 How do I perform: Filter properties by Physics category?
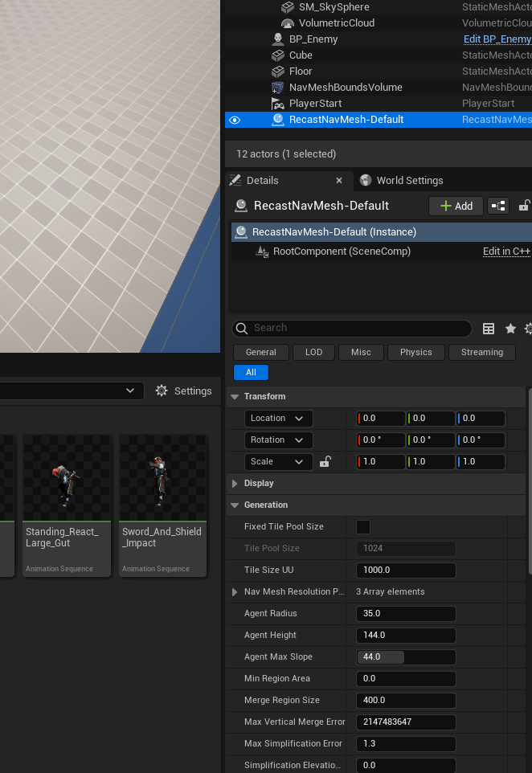[x=416, y=352]
